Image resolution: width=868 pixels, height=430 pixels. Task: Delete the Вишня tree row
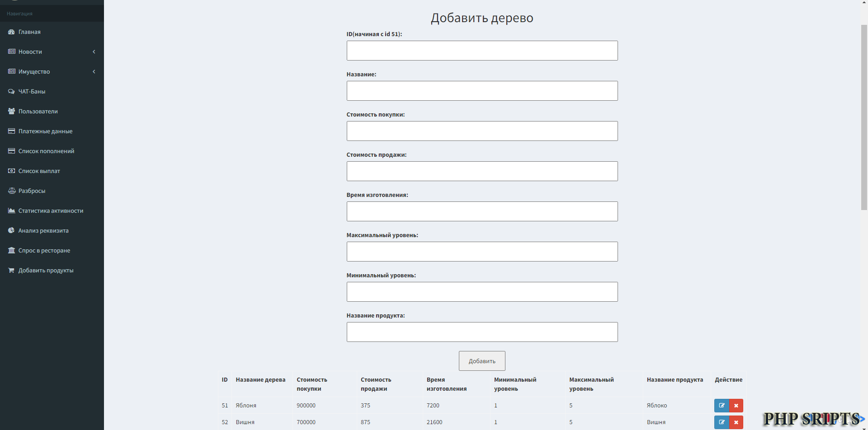click(736, 422)
